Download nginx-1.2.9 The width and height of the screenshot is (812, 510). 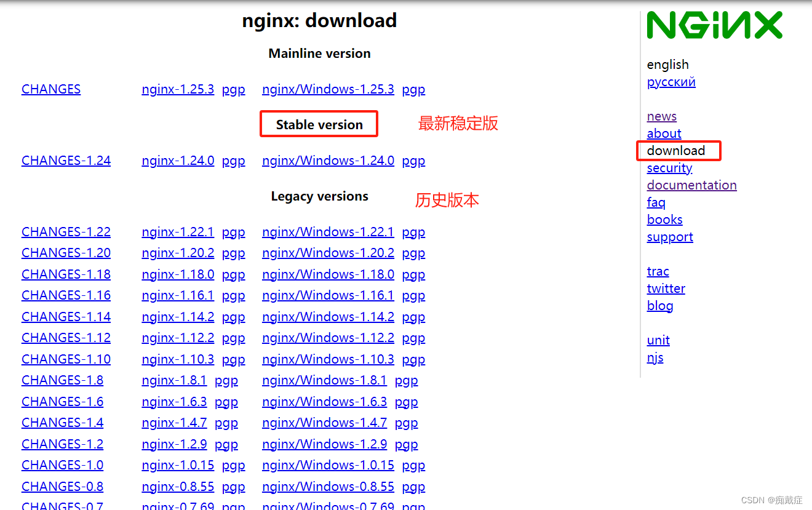(x=174, y=444)
